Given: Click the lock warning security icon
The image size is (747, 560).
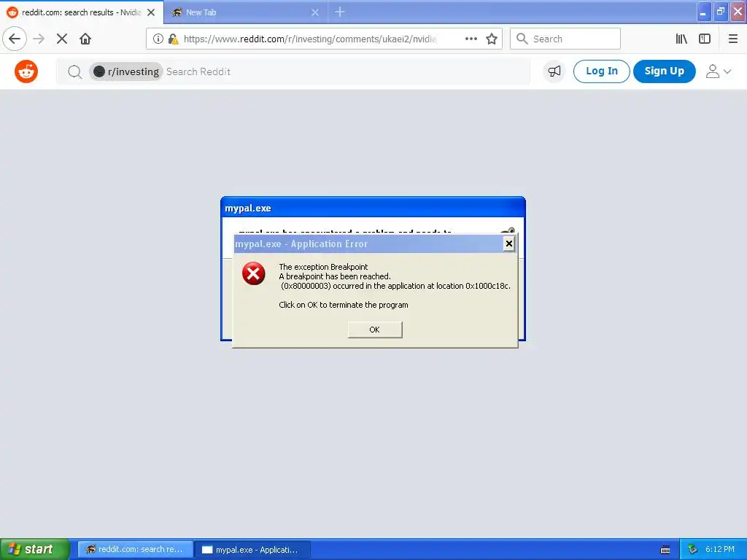Looking at the screenshot, I should [x=174, y=39].
